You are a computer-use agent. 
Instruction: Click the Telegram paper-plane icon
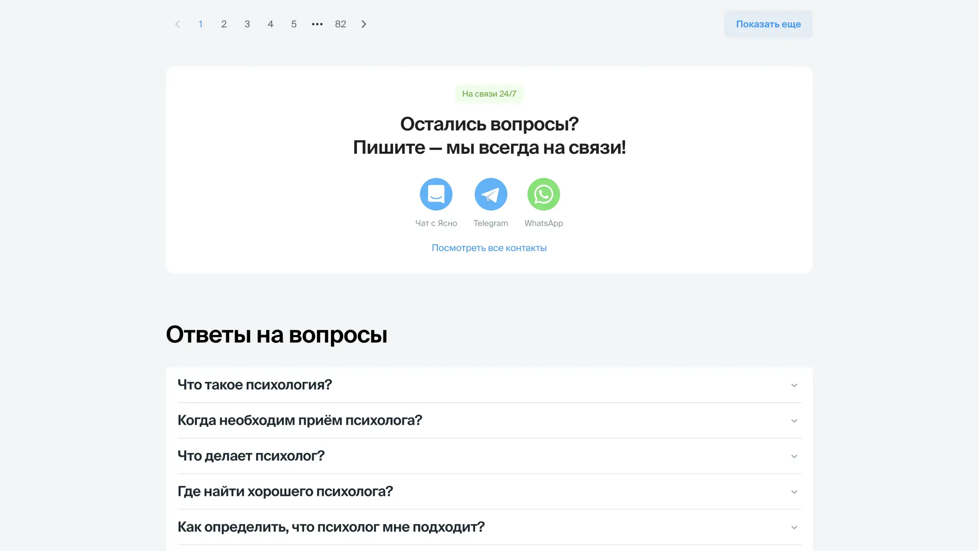click(490, 194)
